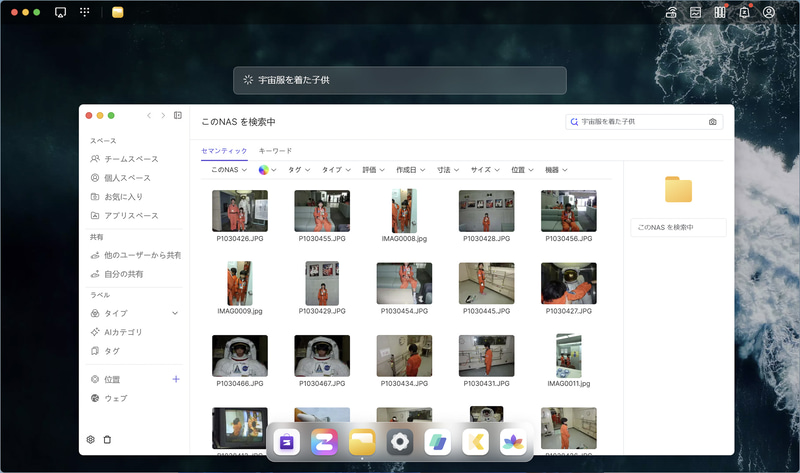Select thumbnail IMAG0009.jpg
The image size is (800, 473).
[x=240, y=283]
